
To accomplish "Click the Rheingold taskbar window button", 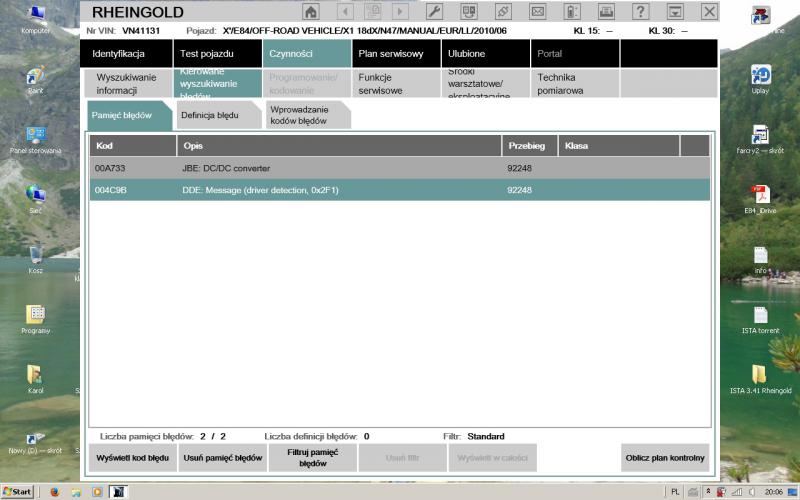I will 118,492.
